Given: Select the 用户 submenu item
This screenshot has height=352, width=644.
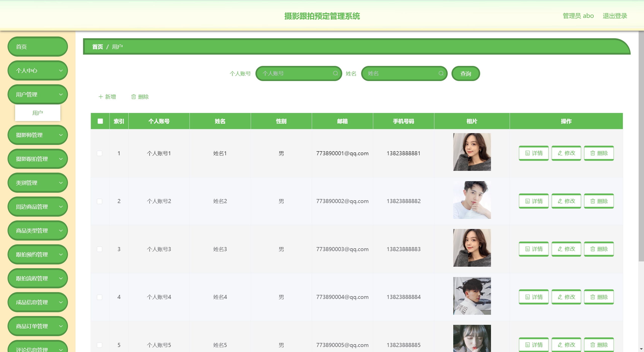Looking at the screenshot, I should [38, 113].
